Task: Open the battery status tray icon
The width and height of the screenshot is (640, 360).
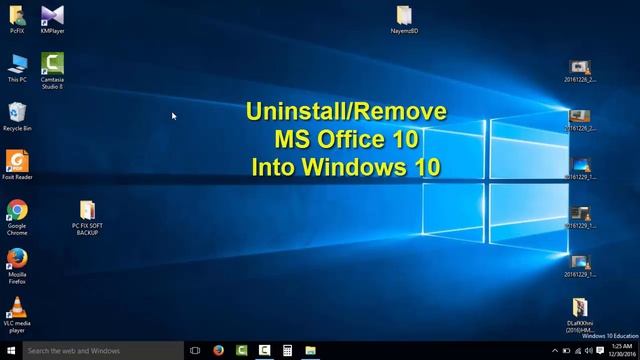Action: click(567, 351)
